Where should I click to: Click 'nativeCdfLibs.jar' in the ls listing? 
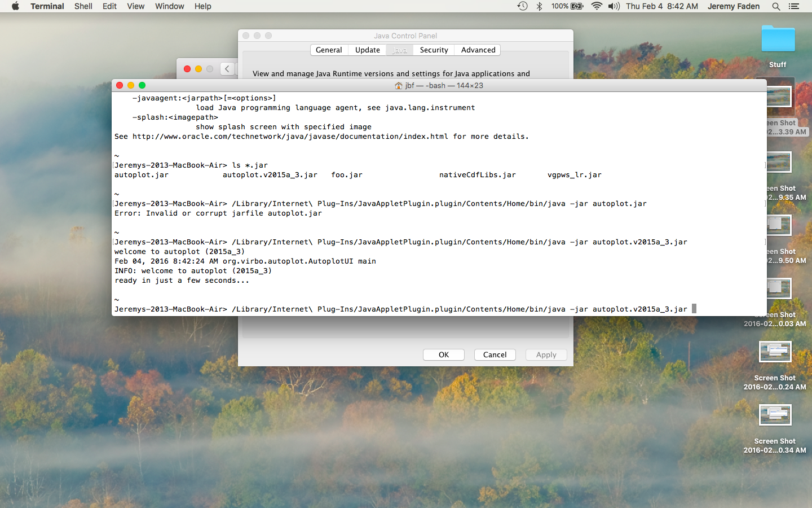coord(478,175)
